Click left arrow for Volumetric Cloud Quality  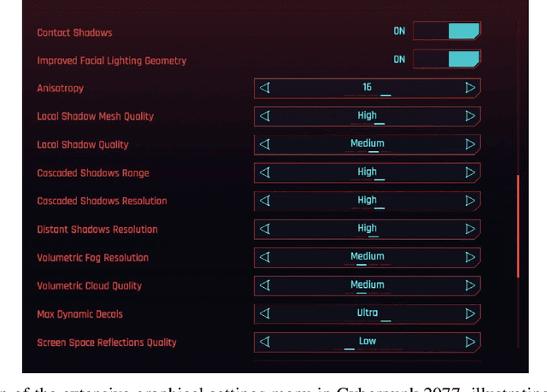tap(265, 285)
